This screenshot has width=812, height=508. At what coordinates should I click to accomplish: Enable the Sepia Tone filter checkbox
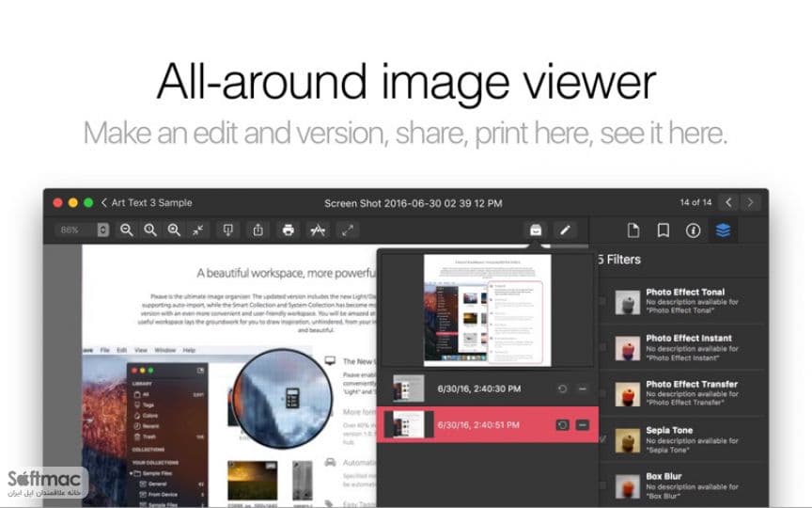[602, 439]
